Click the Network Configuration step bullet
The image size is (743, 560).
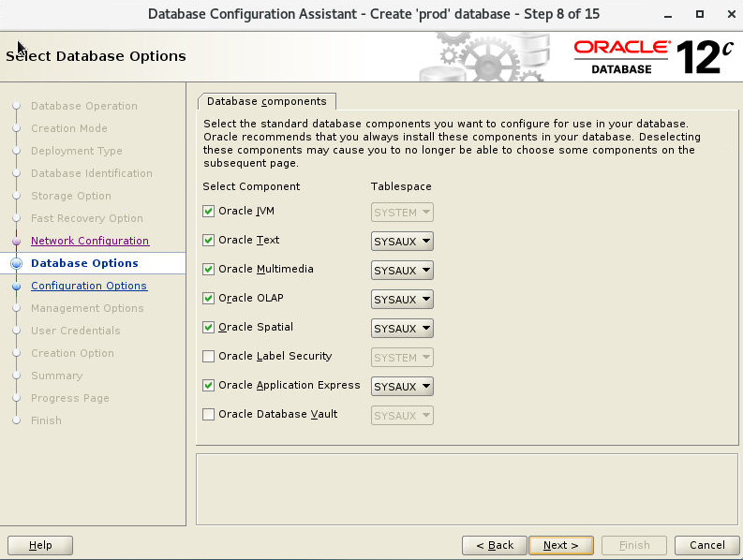(x=17, y=242)
